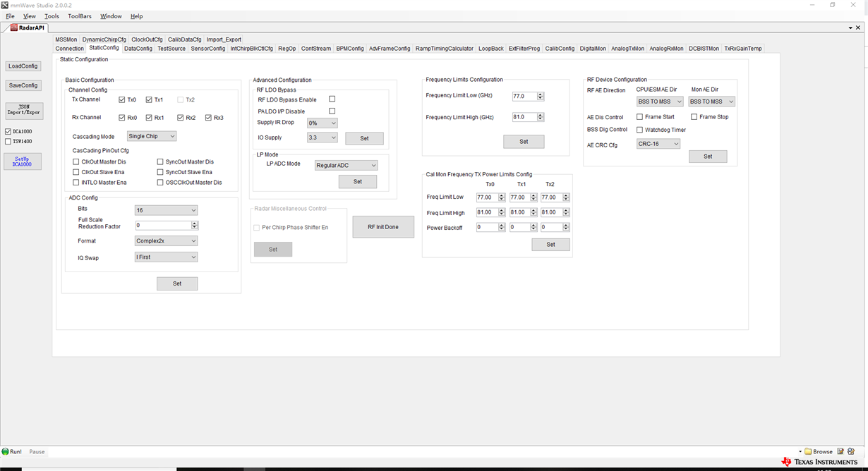Open the Supply IR Drop dropdown
This screenshot has height=471, width=868.
tap(322, 123)
